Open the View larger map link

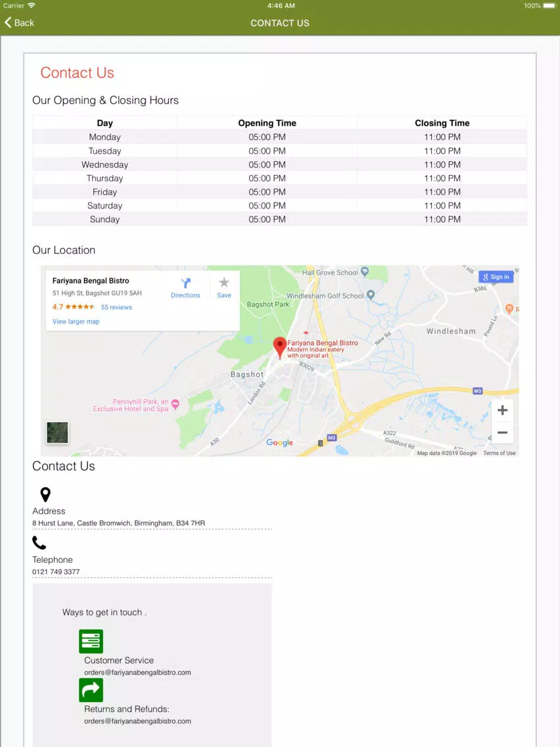(76, 322)
